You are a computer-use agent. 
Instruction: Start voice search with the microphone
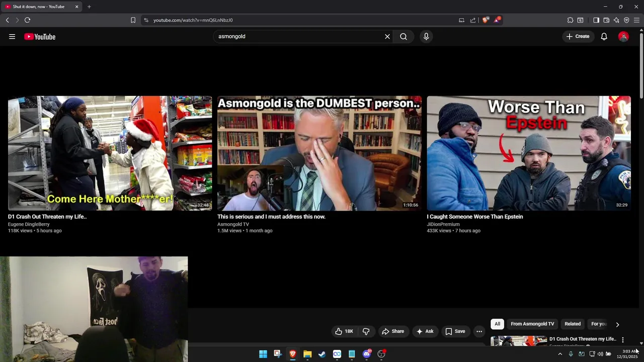tap(426, 37)
